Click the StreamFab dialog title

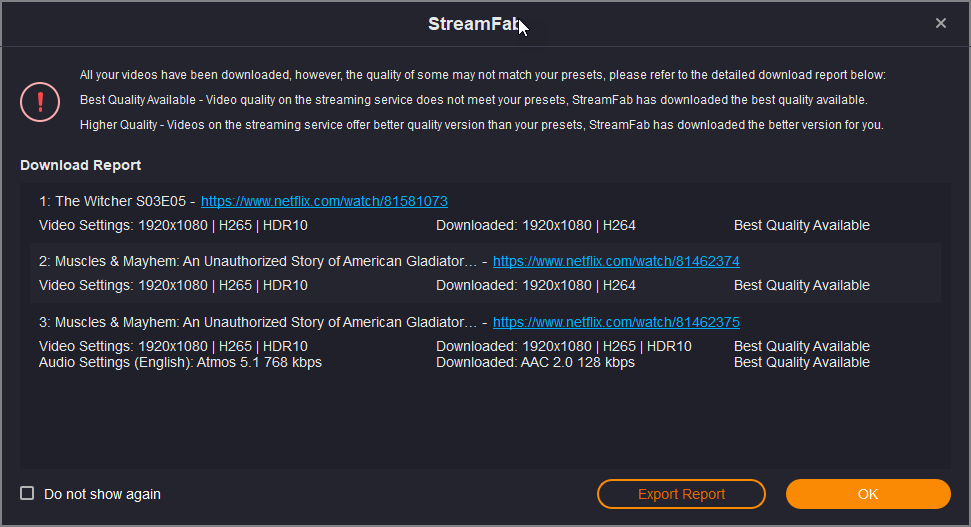click(x=474, y=24)
